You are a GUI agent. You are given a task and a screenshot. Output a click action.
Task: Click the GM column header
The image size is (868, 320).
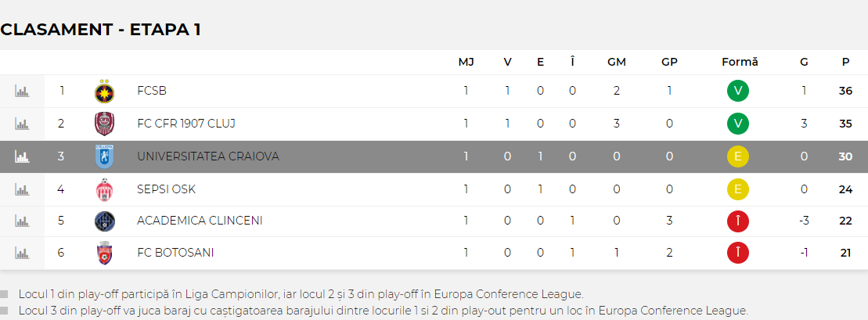[x=616, y=63]
